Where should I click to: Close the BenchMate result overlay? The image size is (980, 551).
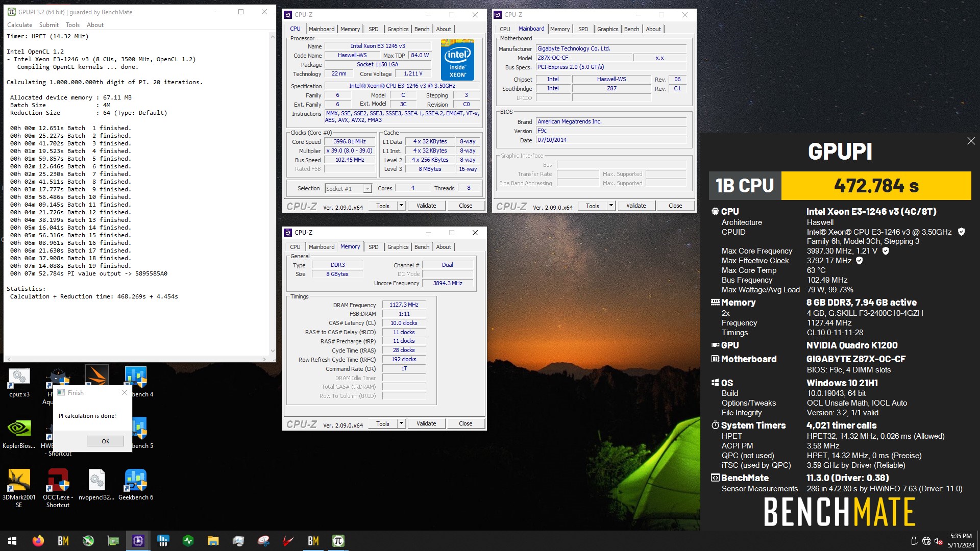point(971,141)
